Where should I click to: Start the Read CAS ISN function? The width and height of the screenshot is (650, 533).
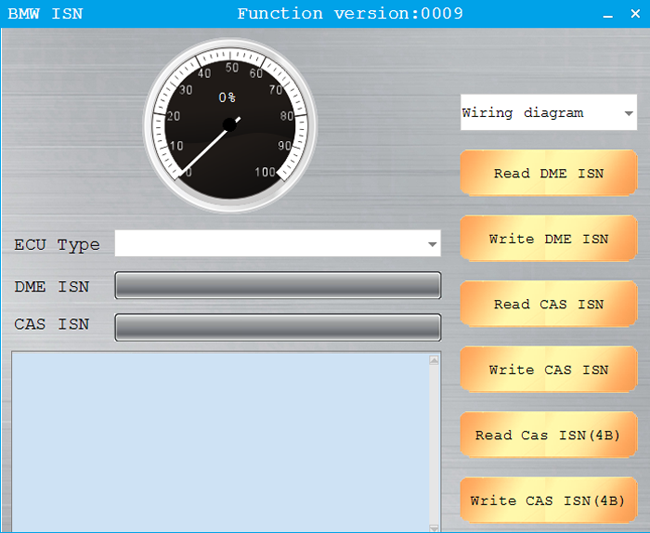tap(548, 304)
